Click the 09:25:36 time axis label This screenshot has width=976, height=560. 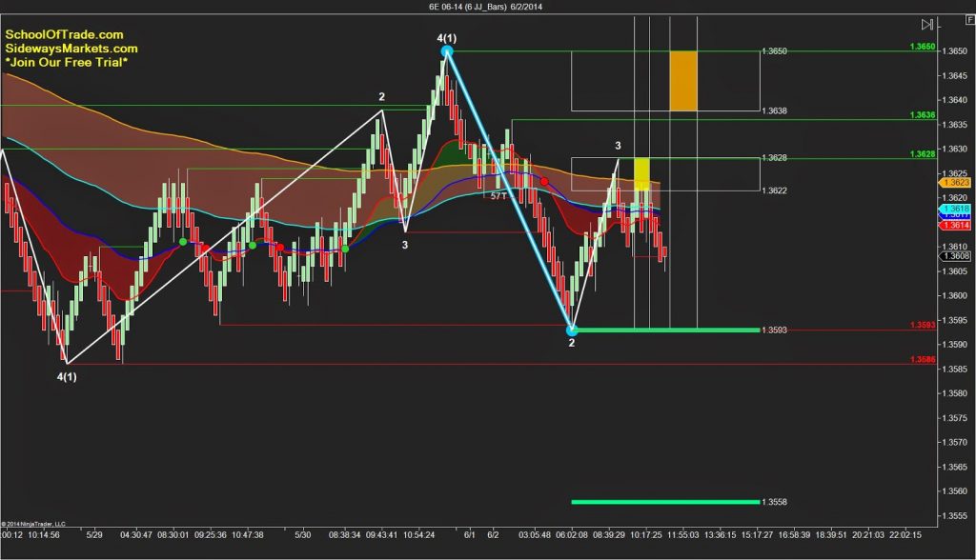(x=211, y=535)
